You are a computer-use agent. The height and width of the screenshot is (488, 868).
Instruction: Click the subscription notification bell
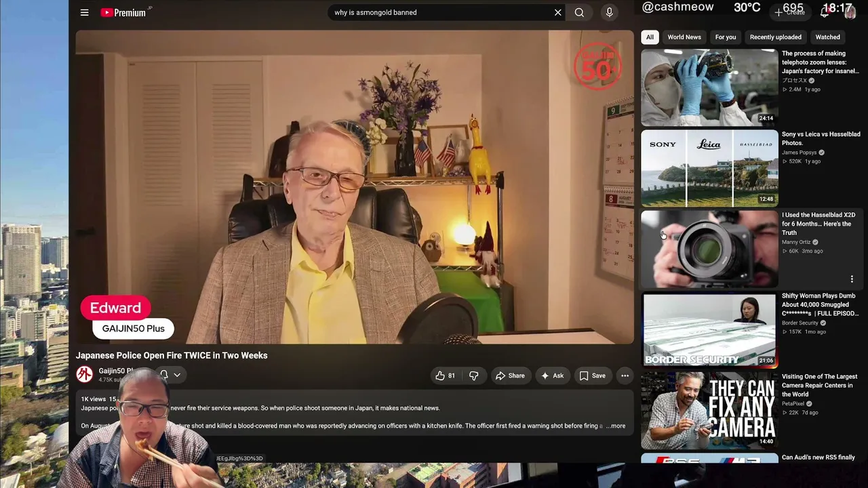(164, 374)
